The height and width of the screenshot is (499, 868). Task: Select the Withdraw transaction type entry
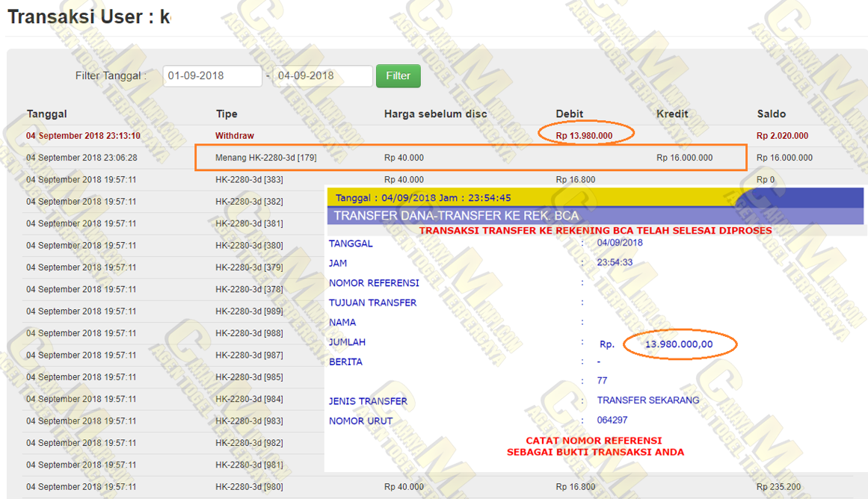[234, 136]
